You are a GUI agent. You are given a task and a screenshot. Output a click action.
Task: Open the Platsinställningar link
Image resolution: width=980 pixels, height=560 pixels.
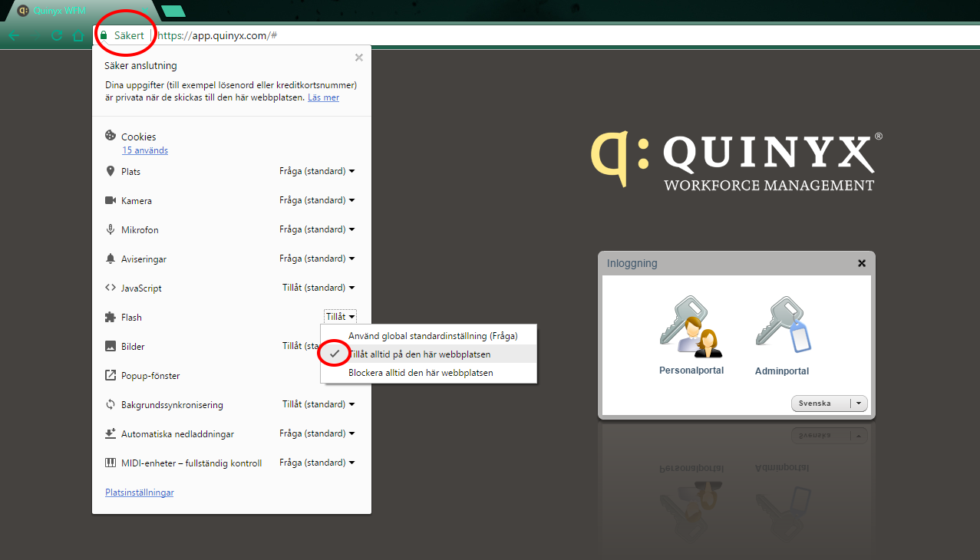(139, 492)
